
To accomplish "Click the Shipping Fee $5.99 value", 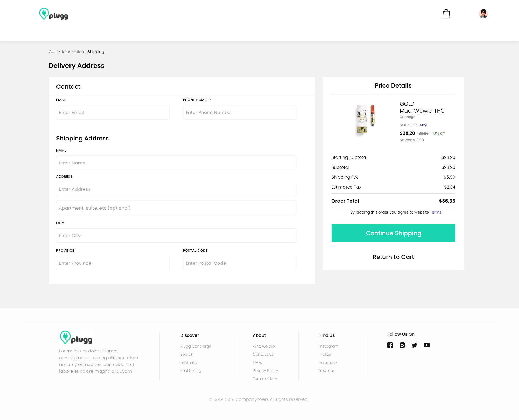I will click(449, 177).
